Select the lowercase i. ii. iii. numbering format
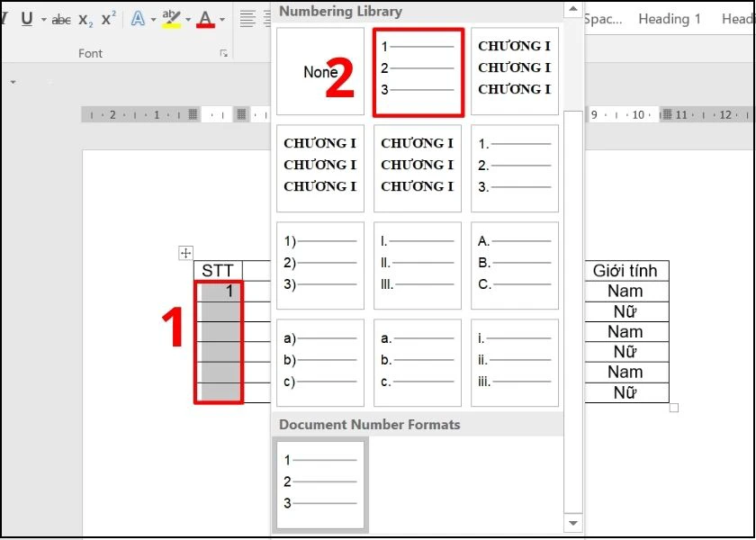 [515, 363]
